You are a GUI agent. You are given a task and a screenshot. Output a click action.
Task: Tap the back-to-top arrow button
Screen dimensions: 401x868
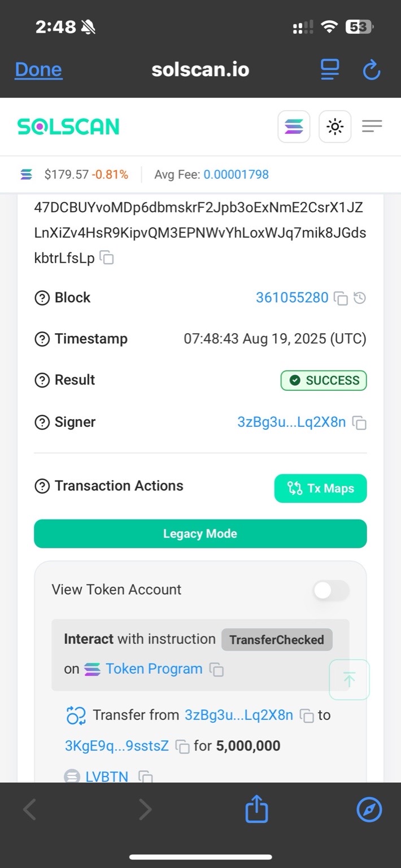tap(350, 680)
